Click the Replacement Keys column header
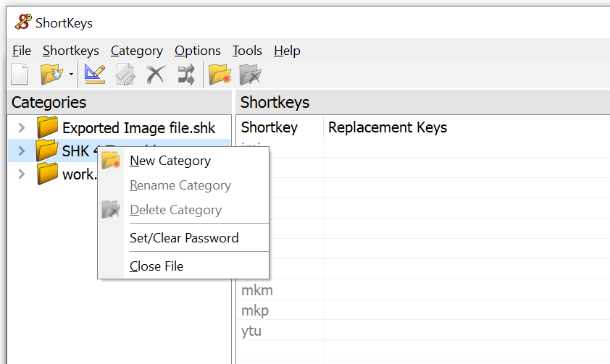610x364 pixels. tap(388, 128)
